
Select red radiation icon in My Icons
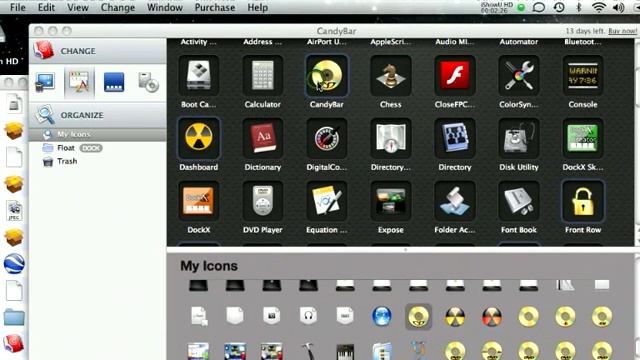491,316
